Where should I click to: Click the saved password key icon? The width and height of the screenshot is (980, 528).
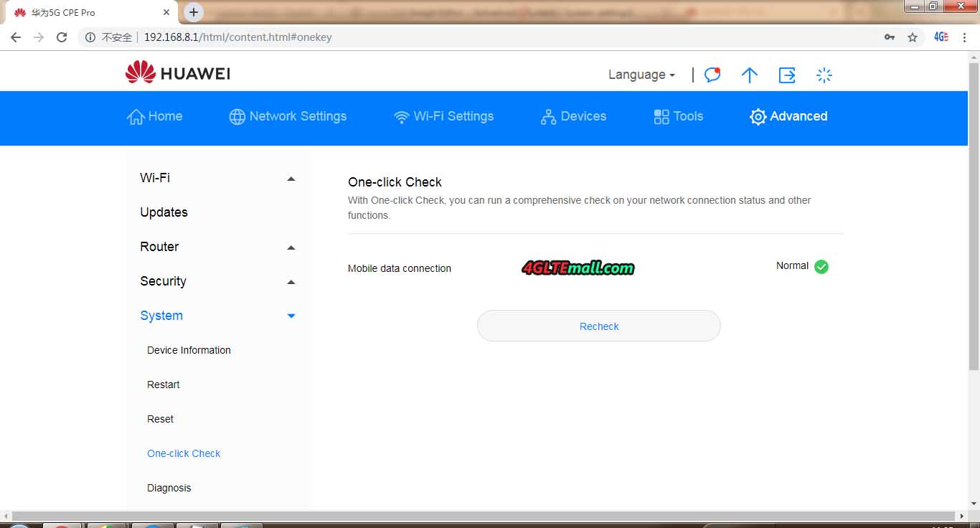click(890, 37)
